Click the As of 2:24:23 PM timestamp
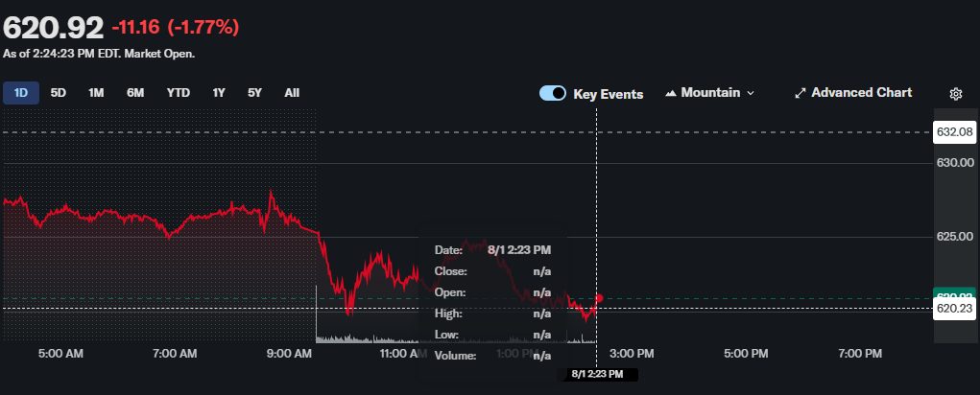 point(99,55)
